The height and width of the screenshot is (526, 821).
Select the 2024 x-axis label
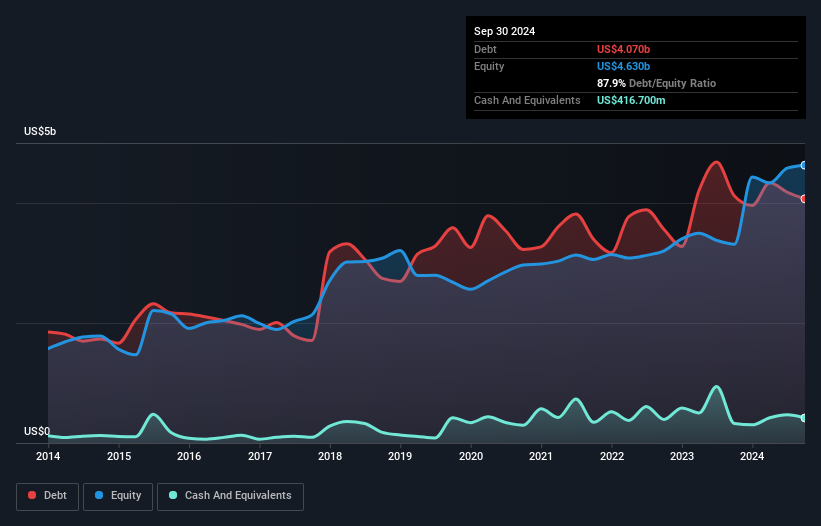(x=752, y=456)
